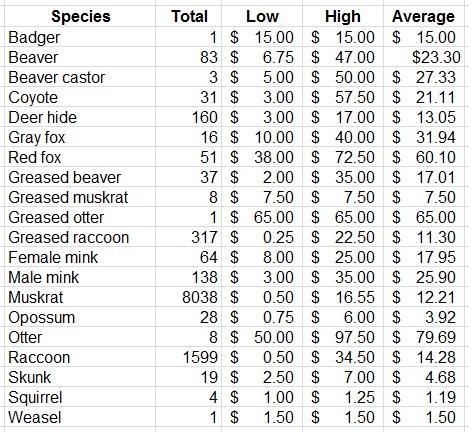Image resolution: width=469 pixels, height=432 pixels.
Task: Select Deer hide total 160
Action: 189,117
